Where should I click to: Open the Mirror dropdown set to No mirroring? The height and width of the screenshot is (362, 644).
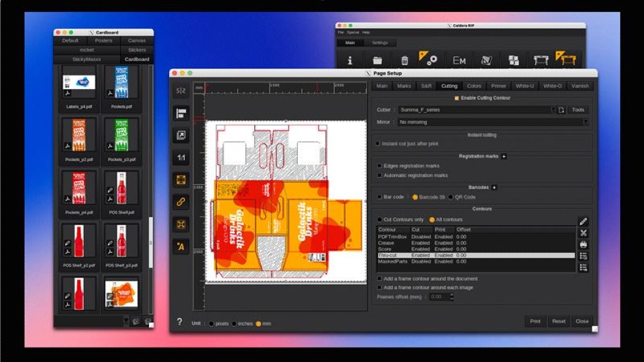pyautogui.click(x=492, y=123)
